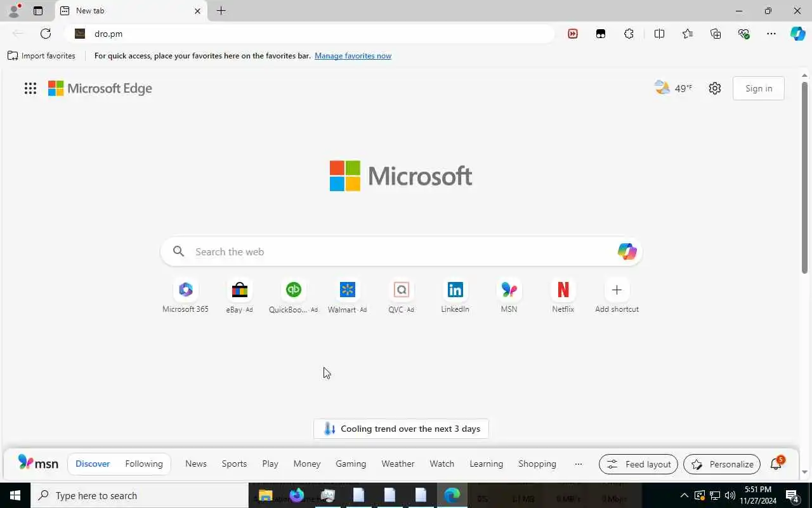Click the Personalize button
The image size is (812, 508).
(x=722, y=464)
